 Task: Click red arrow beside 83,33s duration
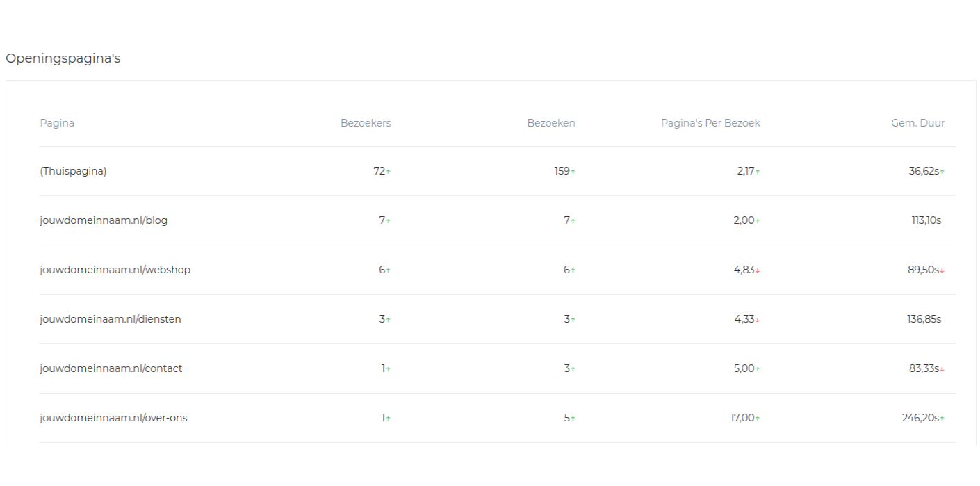click(942, 369)
